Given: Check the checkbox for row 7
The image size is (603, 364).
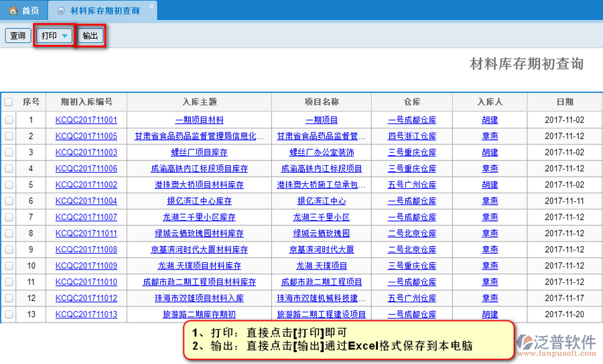Looking at the screenshot, I should pos(9,217).
